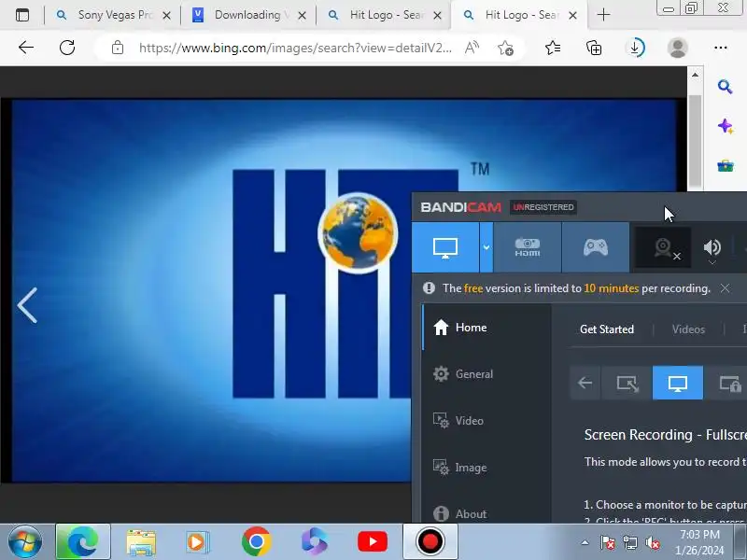Open Microsoft Edge from taskbar
The image size is (747, 560).
coord(83,542)
